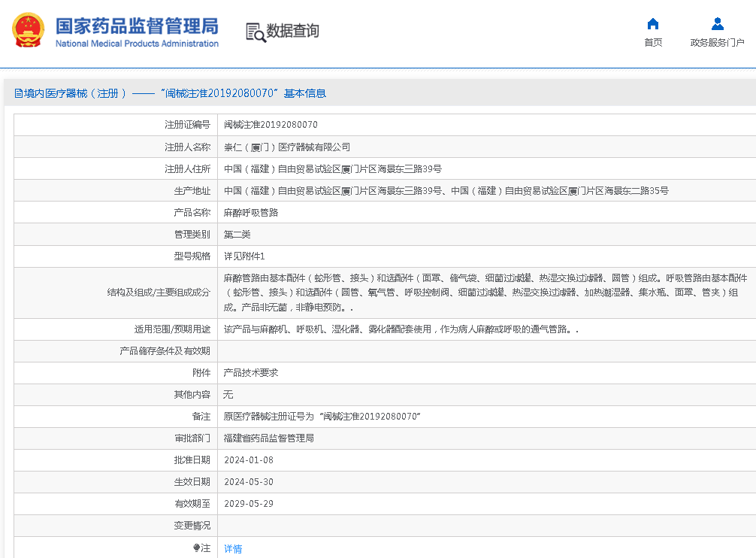Click the 数据查询 magnifier document icon
Image resolution: width=756 pixels, height=558 pixels.
pyautogui.click(x=255, y=32)
